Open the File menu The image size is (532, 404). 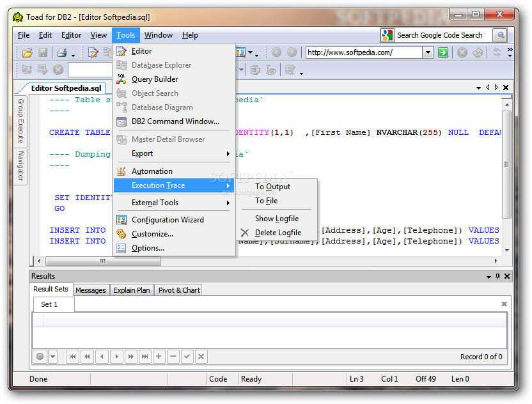point(24,35)
